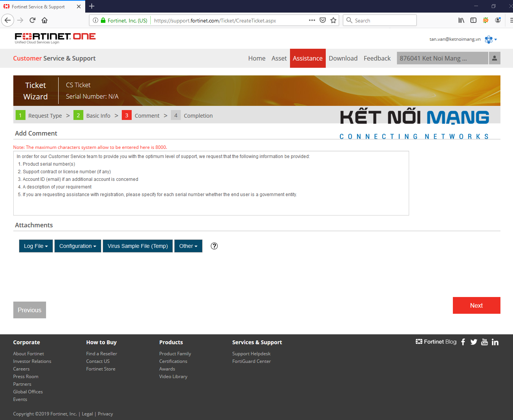
Task: Open the Asset menu item
Action: tap(279, 58)
